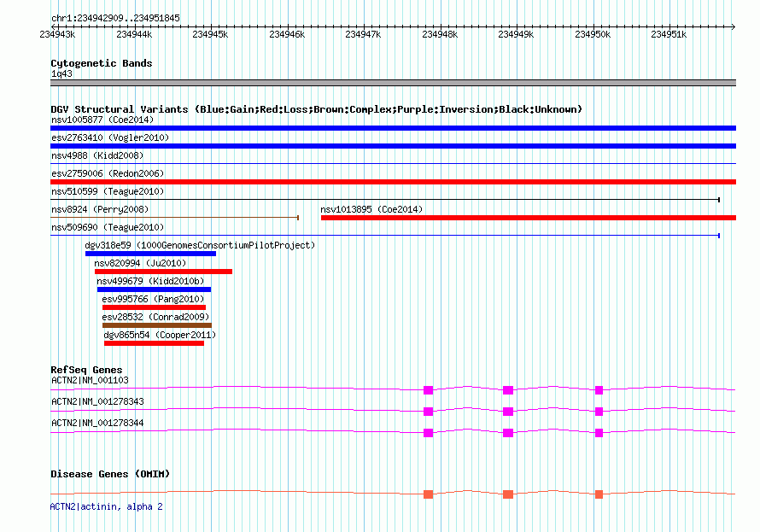Click the DGV Structural Variants track heading

[317, 109]
